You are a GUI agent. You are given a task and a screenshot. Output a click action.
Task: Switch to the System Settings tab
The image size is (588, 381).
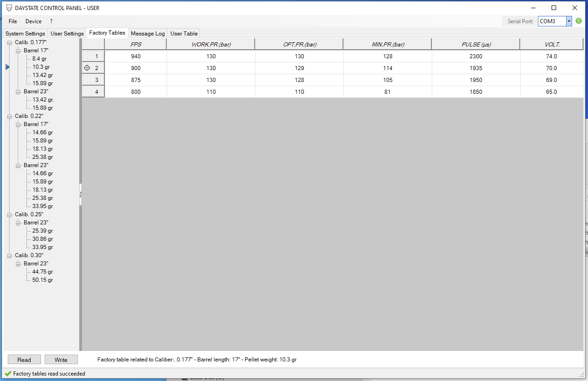[26, 33]
